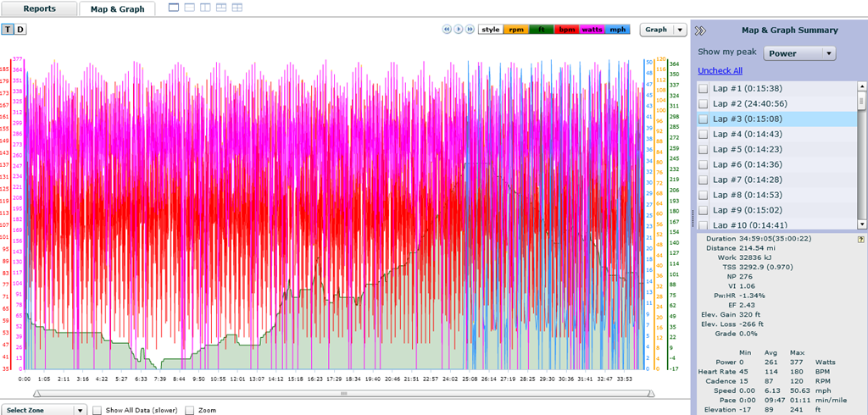Click the play arrow icon above the graph
The height and width of the screenshot is (415, 868).
459,30
